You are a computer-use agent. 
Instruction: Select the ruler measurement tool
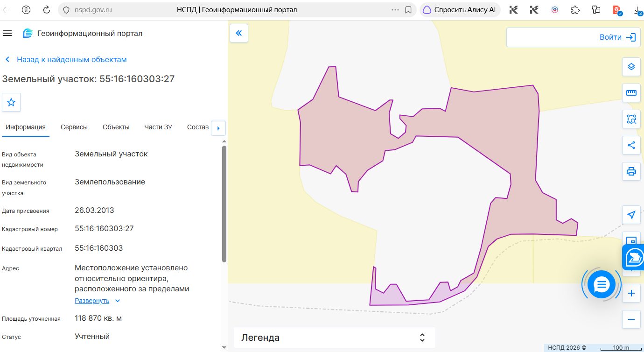click(x=631, y=93)
